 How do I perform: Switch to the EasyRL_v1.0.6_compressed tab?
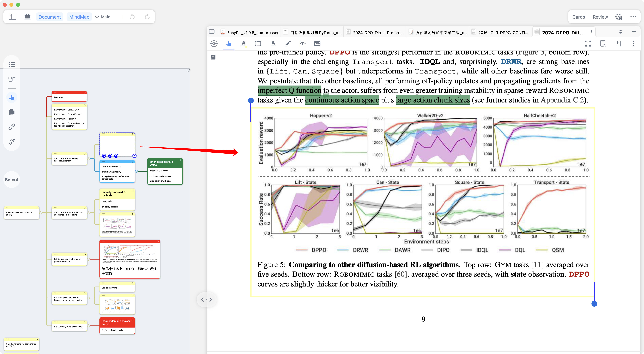[250, 33]
